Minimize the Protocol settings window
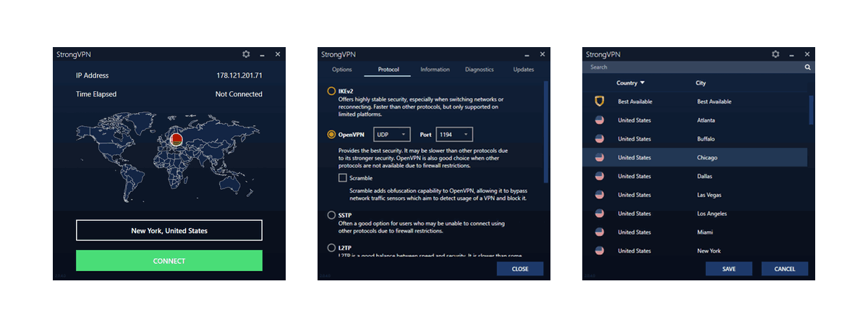This screenshot has width=868, height=326. (527, 54)
